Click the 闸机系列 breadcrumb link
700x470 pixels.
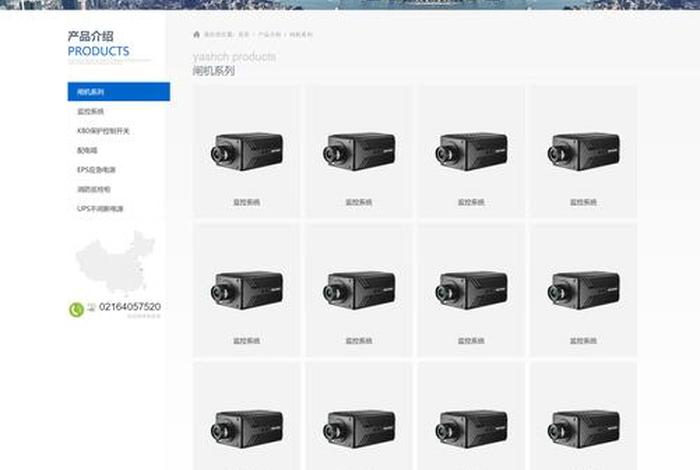[301, 34]
